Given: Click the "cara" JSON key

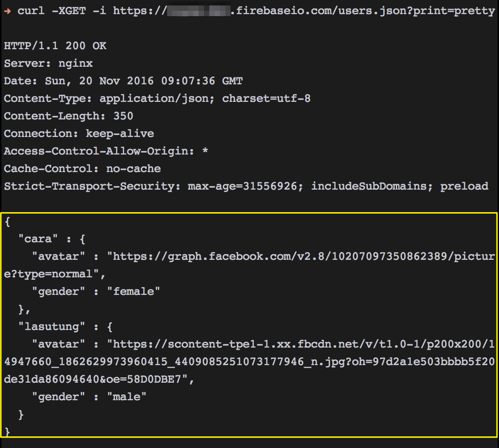Looking at the screenshot, I should click(38, 238).
